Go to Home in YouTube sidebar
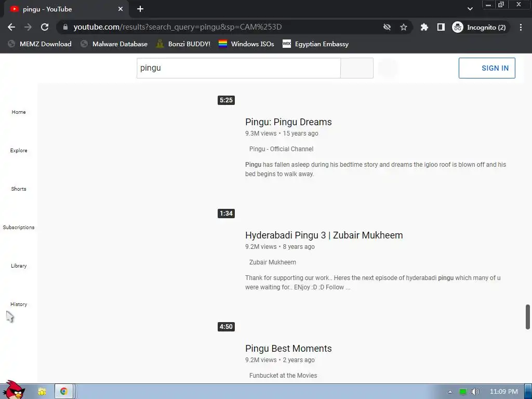 pos(19,112)
